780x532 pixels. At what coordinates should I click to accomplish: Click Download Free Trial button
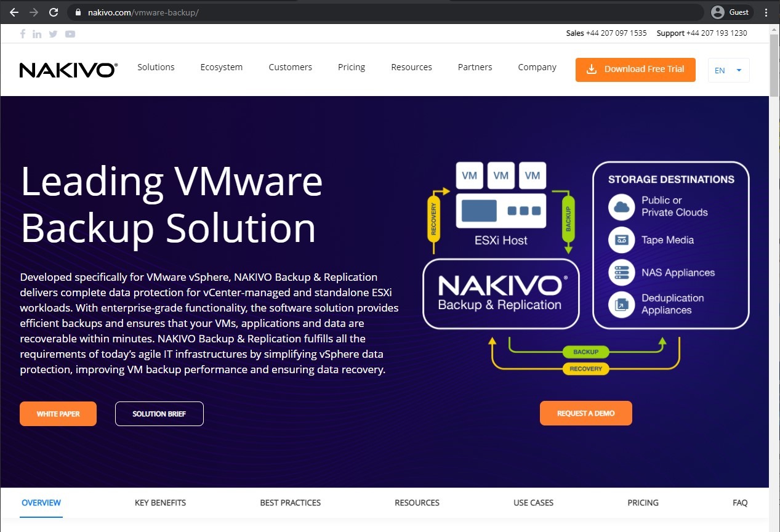[635, 70]
